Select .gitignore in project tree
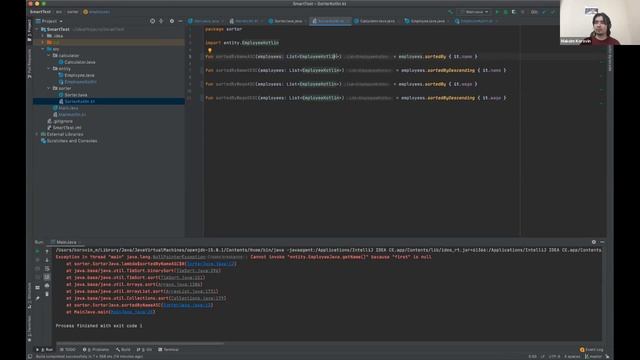Screen dimensions: 640x360 [x=63, y=121]
